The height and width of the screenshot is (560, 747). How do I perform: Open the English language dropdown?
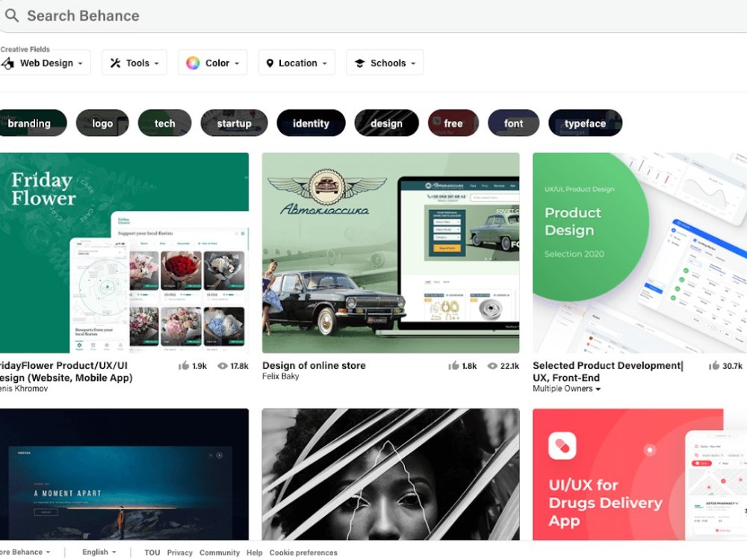99,552
